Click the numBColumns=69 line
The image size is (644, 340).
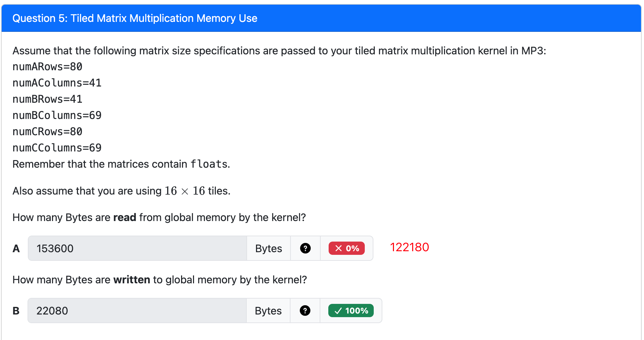click(x=57, y=115)
